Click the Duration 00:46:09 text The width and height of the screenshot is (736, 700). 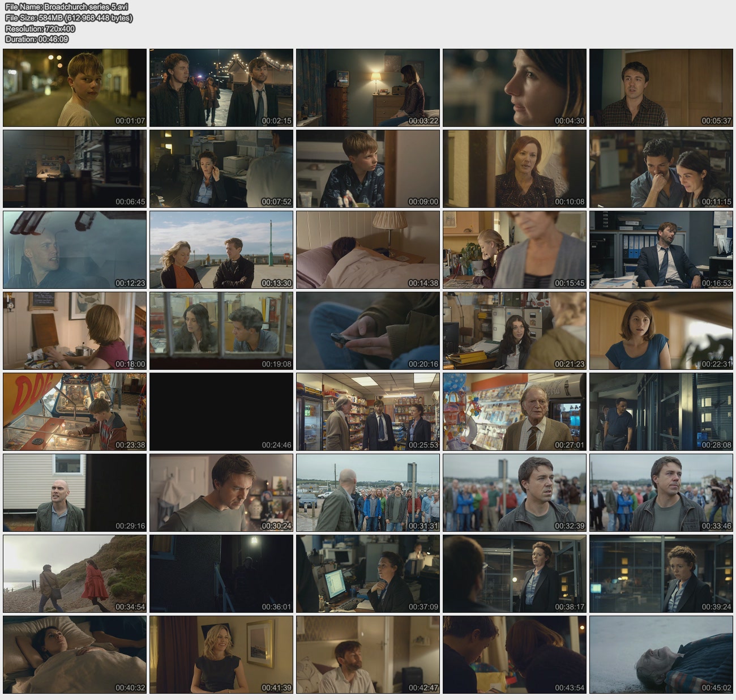click(37, 39)
